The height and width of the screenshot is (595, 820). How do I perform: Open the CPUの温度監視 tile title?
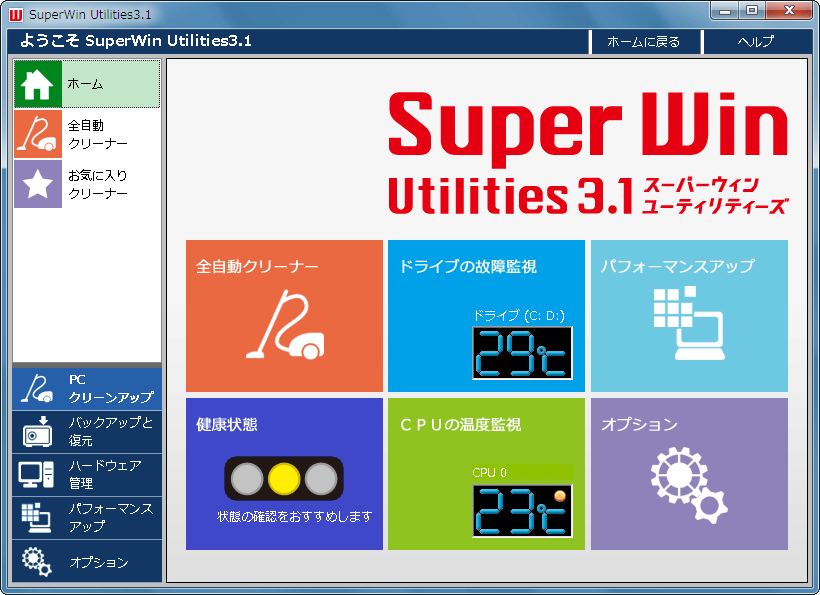(x=461, y=425)
